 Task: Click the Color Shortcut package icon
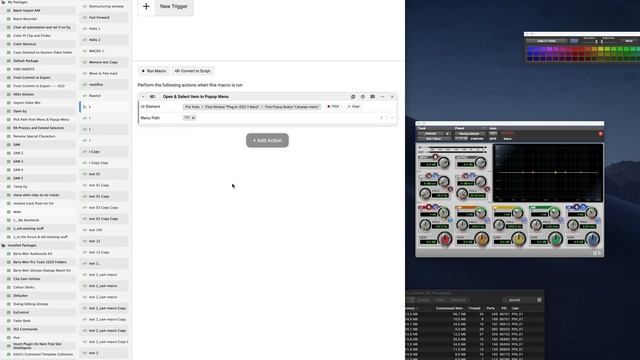point(9,44)
